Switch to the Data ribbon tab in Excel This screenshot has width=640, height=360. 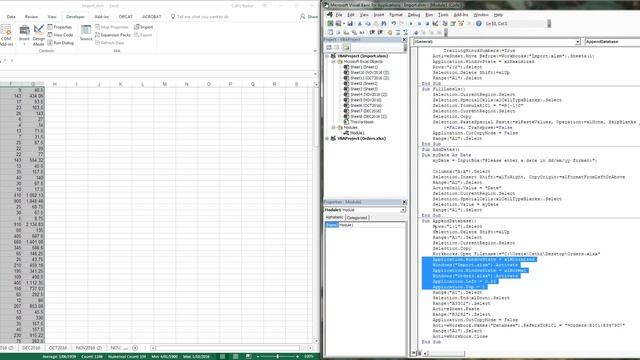click(x=11, y=17)
